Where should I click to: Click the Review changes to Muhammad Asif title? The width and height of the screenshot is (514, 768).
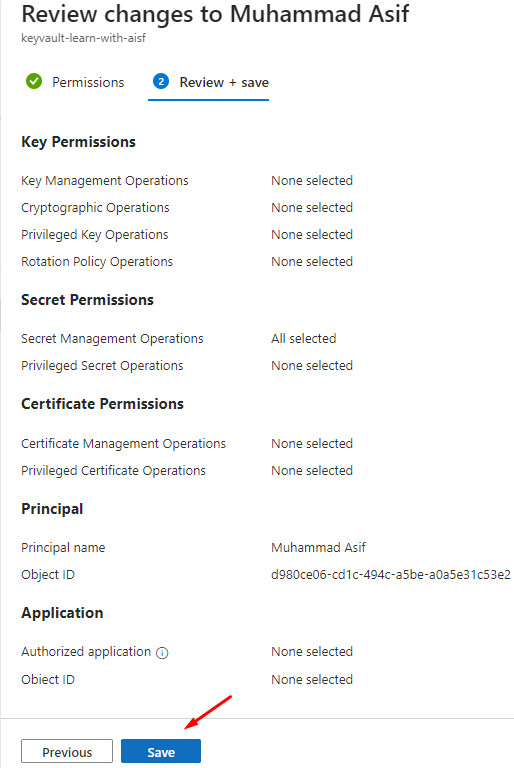click(215, 14)
